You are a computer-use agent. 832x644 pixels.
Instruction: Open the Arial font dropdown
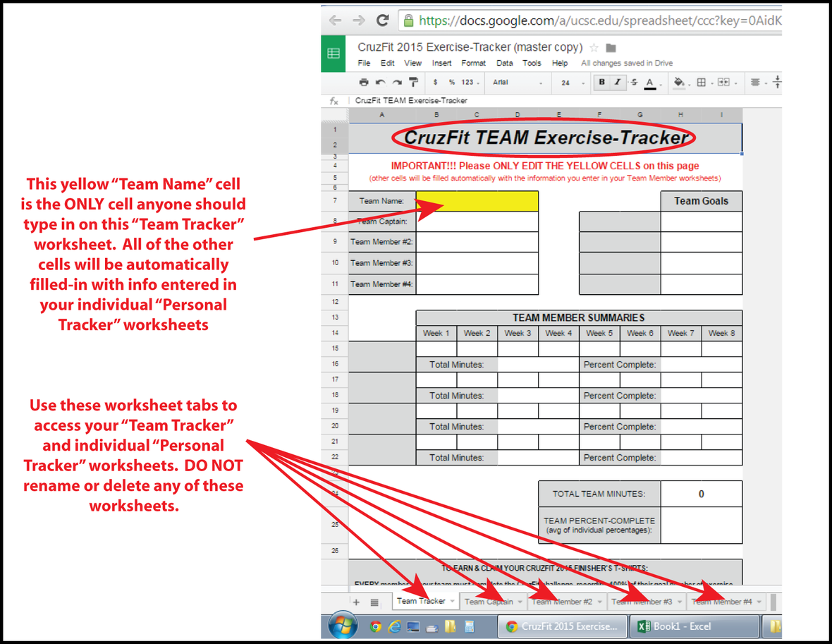pyautogui.click(x=518, y=83)
